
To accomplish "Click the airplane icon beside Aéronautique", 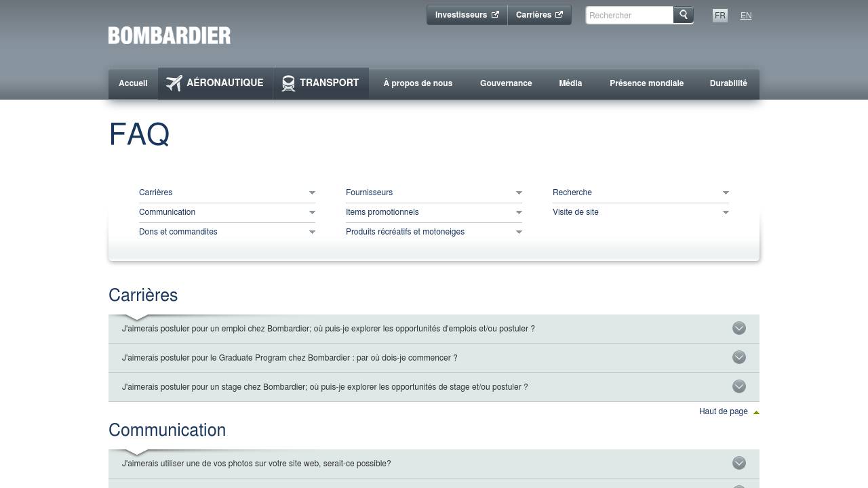I will [174, 83].
